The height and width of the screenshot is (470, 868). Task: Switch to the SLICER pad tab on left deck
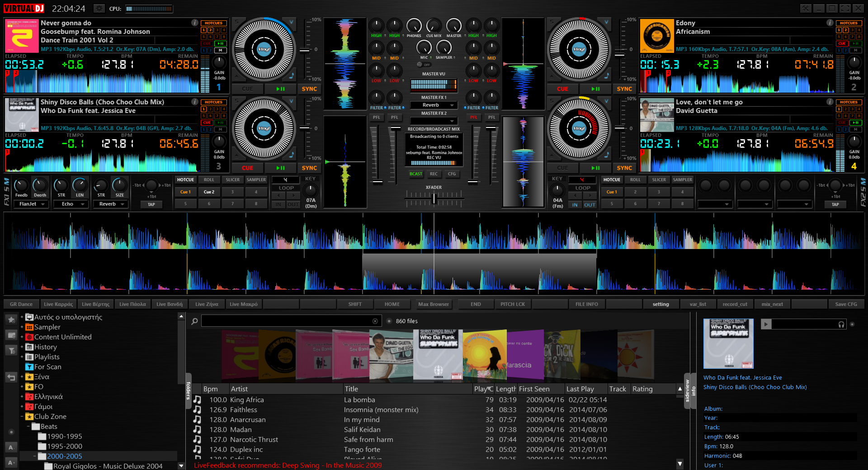coord(233,180)
